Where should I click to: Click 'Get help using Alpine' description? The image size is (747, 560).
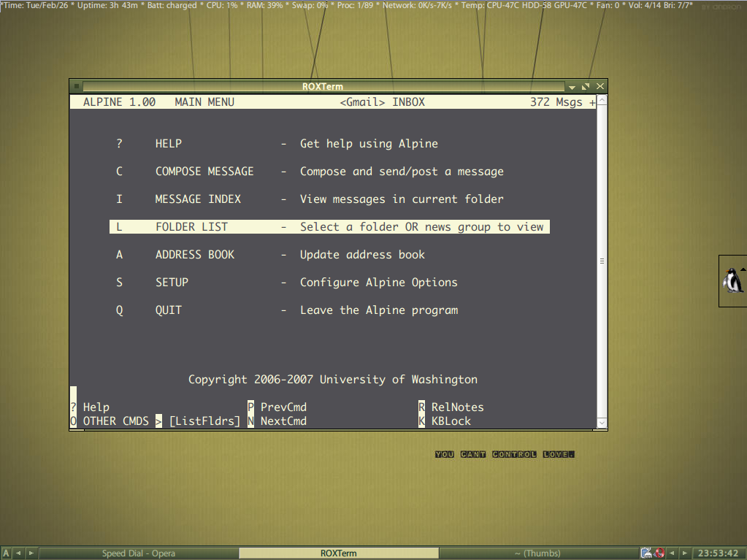369,143
